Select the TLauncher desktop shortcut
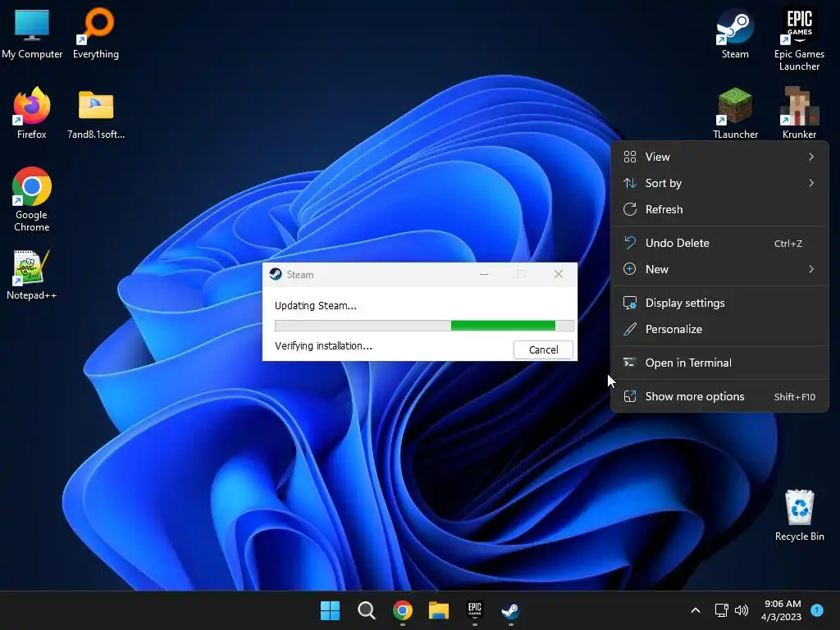Image resolution: width=840 pixels, height=630 pixels. pos(735,113)
